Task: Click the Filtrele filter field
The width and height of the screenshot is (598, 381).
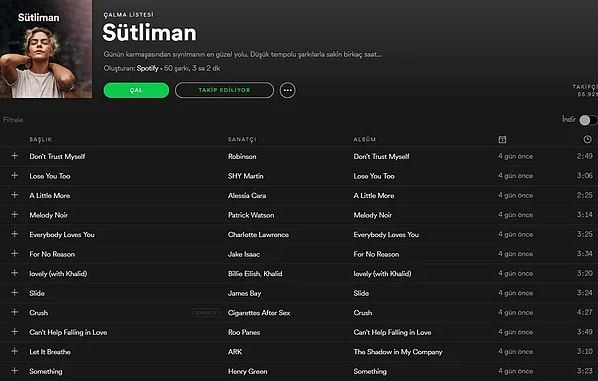Action: click(13, 120)
